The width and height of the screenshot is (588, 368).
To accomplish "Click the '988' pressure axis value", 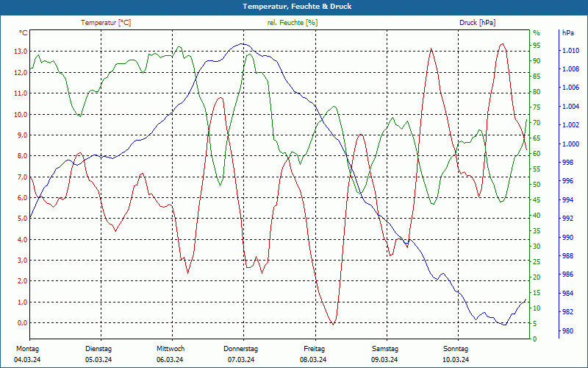I will coord(568,256).
